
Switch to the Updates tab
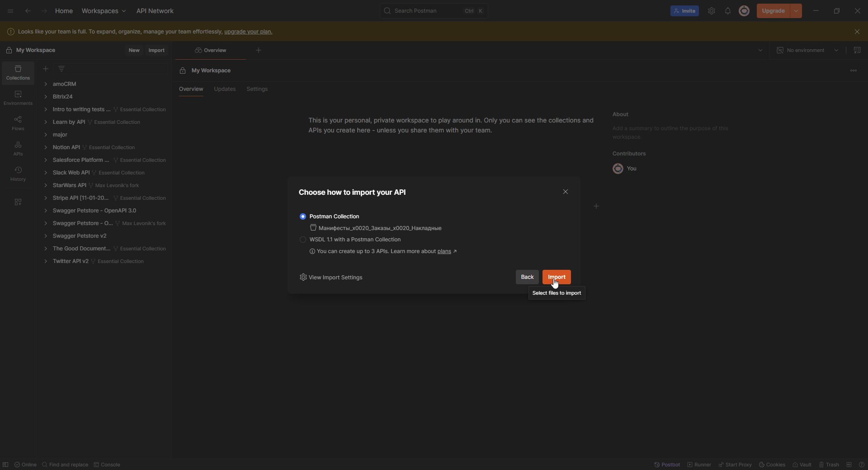[x=225, y=89]
